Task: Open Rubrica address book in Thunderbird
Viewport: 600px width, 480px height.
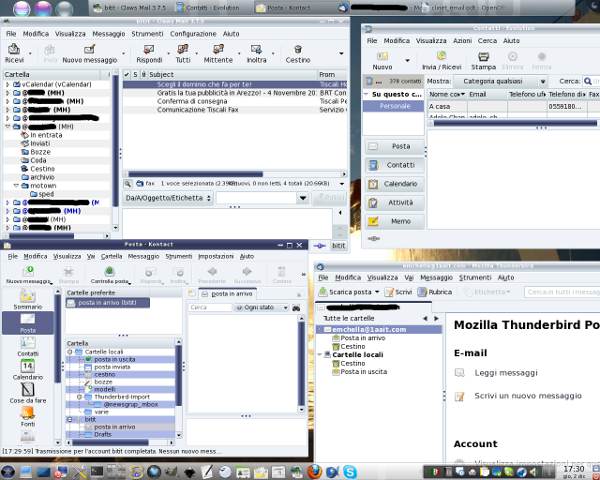Action: pos(434,292)
